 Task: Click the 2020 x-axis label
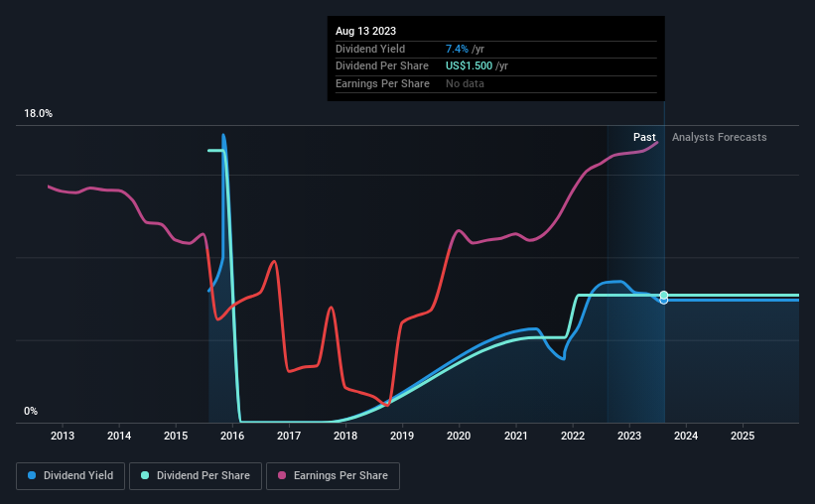point(459,436)
